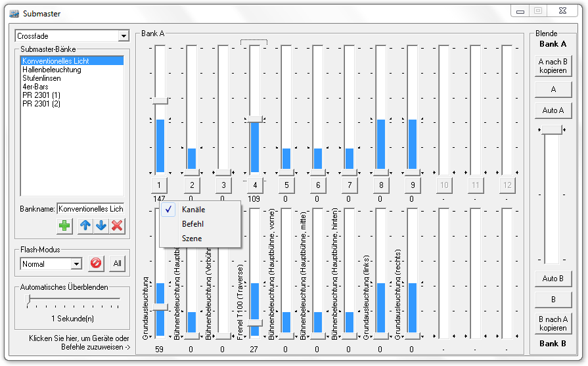Image resolution: width=588 pixels, height=366 pixels.
Task: Click the red prohibit icon in Flash-Modus
Action: pyautogui.click(x=96, y=263)
